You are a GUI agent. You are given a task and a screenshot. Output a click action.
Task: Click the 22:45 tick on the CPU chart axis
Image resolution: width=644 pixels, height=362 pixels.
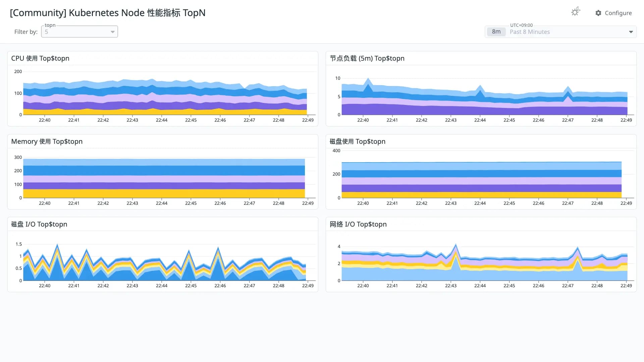pos(191,120)
